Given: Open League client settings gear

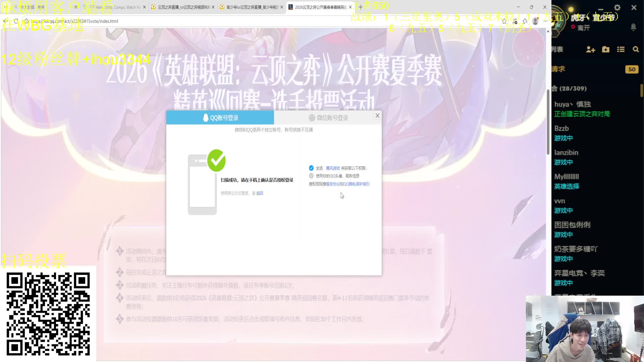Looking at the screenshot, I should (617, 7).
